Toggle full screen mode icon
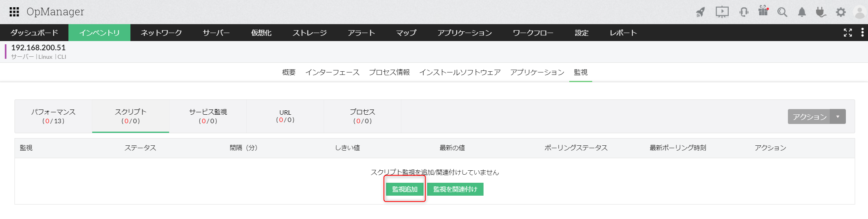 tap(848, 33)
